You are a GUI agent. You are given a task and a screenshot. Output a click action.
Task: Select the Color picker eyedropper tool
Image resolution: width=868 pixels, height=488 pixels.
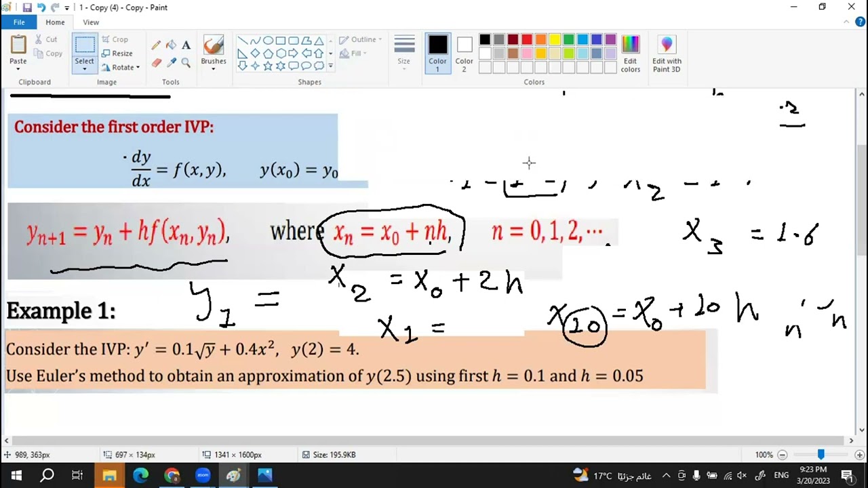[x=171, y=62]
